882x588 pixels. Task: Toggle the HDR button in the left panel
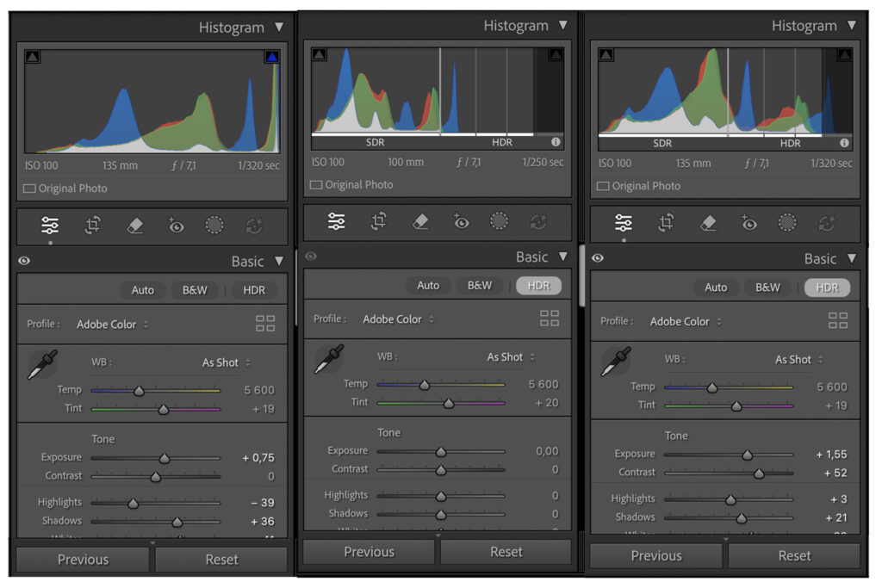point(254,290)
